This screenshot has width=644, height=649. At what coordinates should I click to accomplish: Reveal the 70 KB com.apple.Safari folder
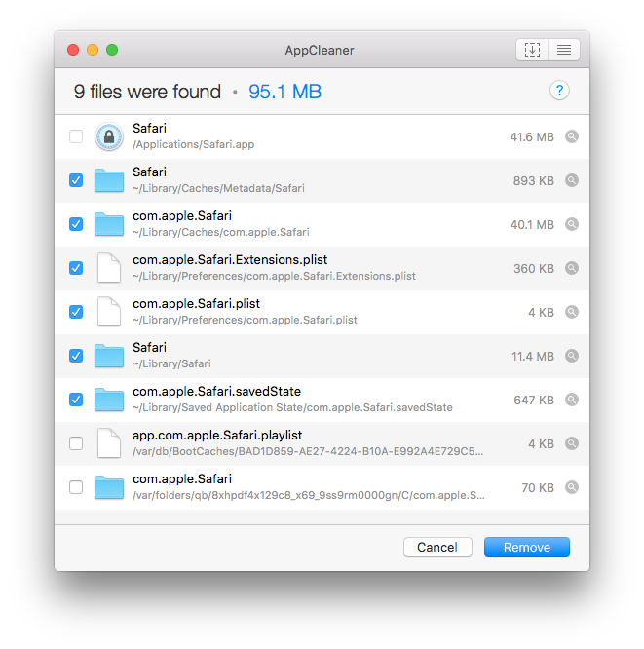point(572,487)
